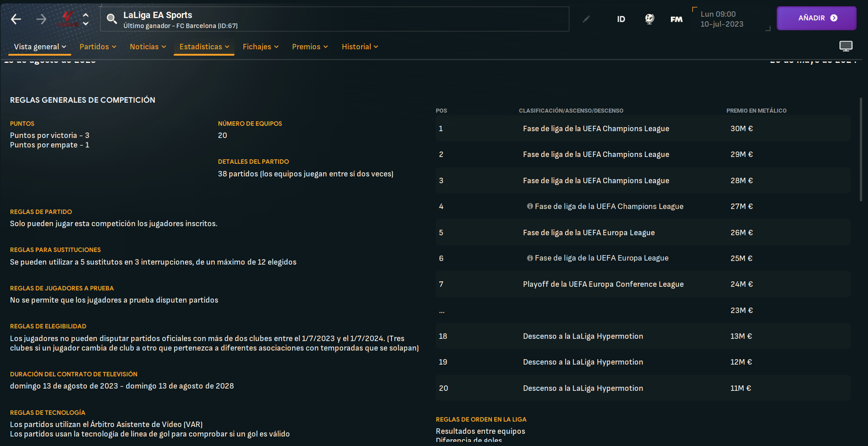Click the search bar showing LaLiga EA Sports
The width and height of the screenshot is (868, 446).
(x=335, y=19)
